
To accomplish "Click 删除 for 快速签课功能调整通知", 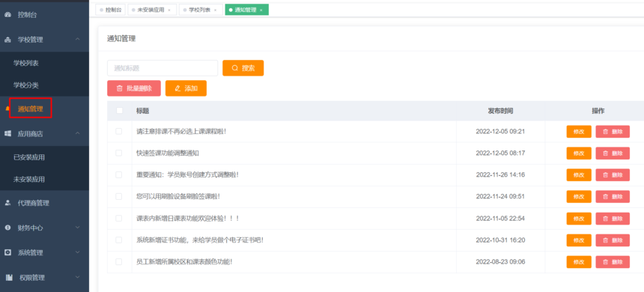I will [613, 153].
